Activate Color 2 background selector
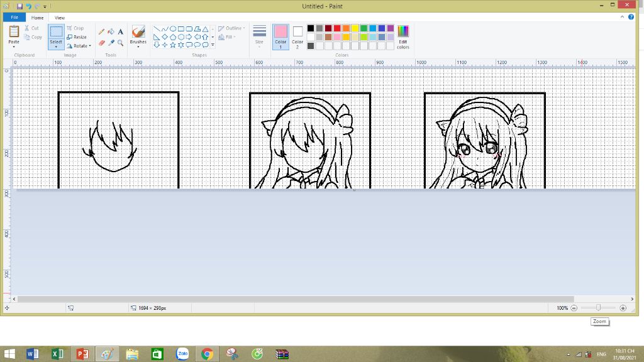This screenshot has height=362, width=644. [297, 37]
